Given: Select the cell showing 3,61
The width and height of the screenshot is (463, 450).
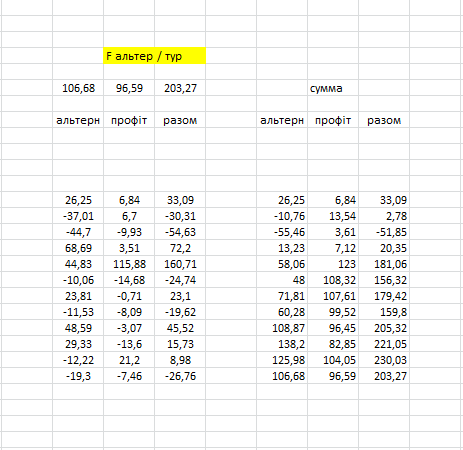Looking at the screenshot, I should point(333,232).
